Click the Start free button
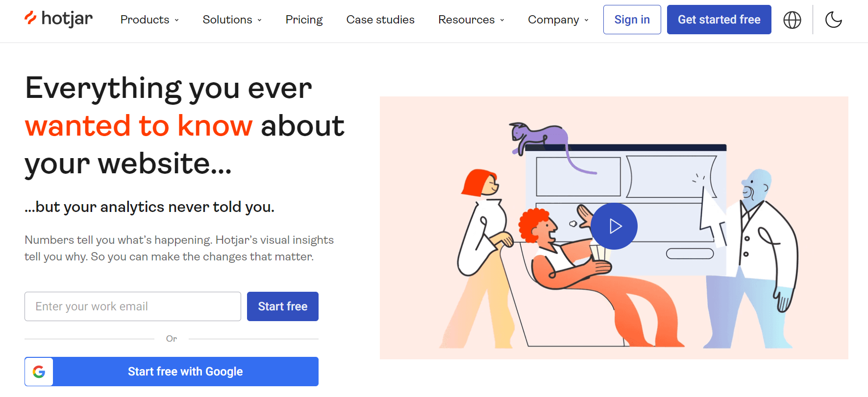The height and width of the screenshot is (397, 868). 282,306
